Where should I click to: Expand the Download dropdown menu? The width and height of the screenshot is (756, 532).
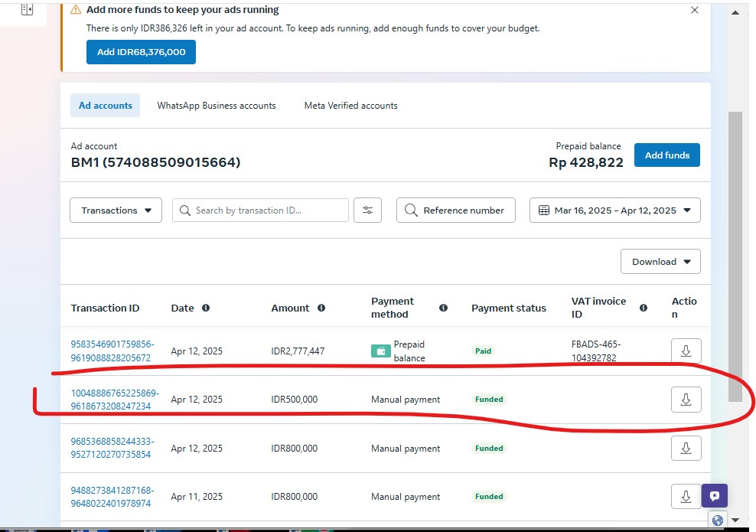pos(660,262)
